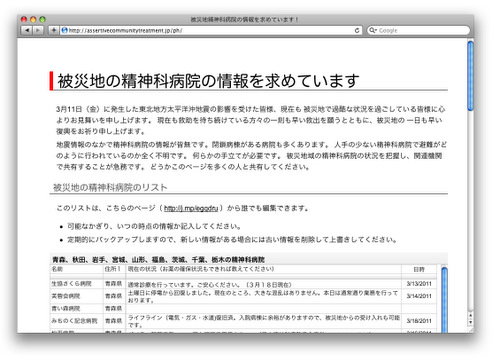
Task: Click the 被災地の精神科病院のリスト section heading
Action: [x=110, y=187]
